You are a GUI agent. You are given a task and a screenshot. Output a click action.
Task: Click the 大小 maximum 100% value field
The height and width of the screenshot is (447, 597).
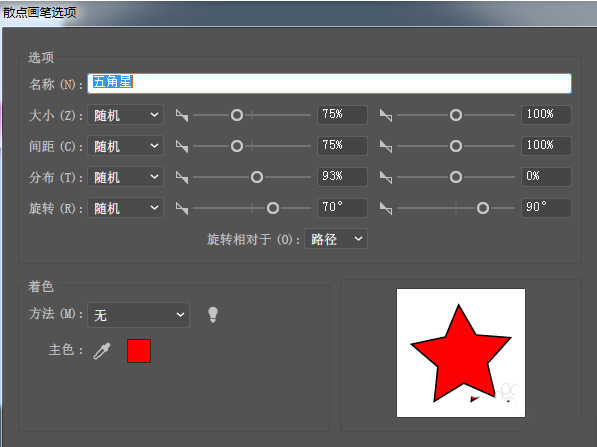pos(546,115)
